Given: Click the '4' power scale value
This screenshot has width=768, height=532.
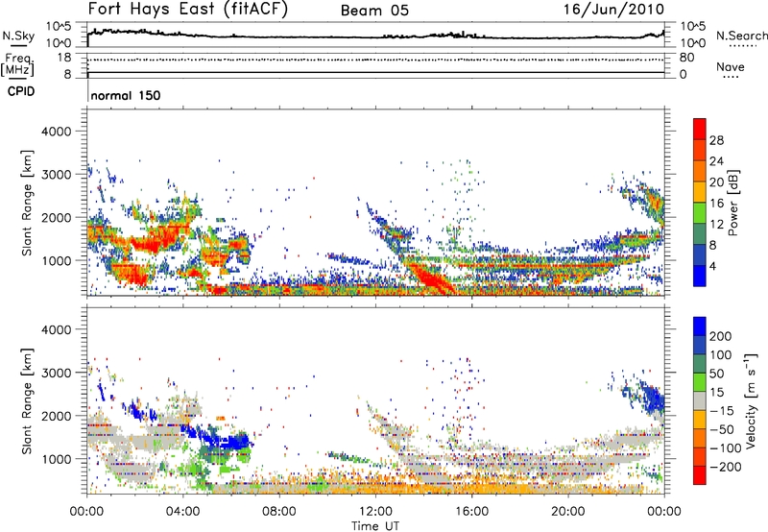Looking at the screenshot, I should click(x=713, y=267).
